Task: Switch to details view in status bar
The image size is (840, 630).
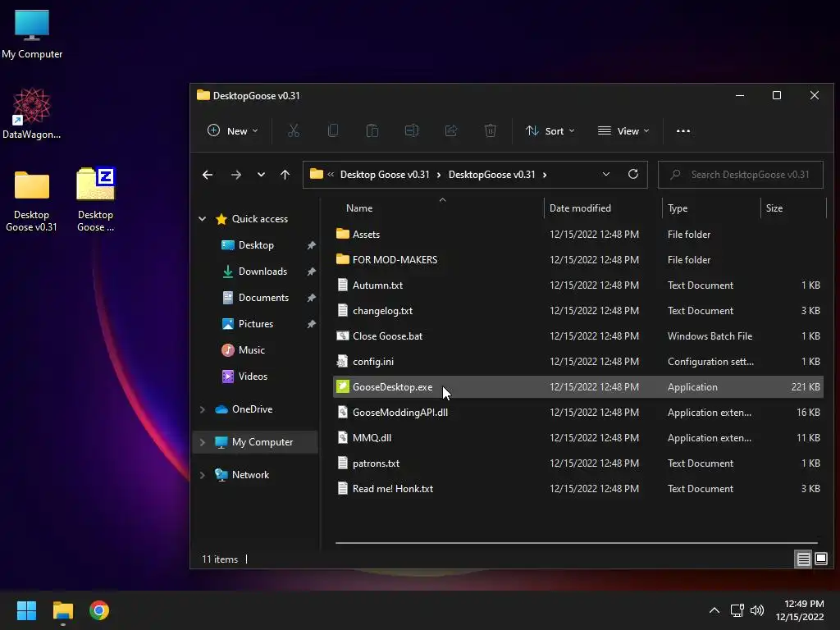Action: pyautogui.click(x=804, y=559)
